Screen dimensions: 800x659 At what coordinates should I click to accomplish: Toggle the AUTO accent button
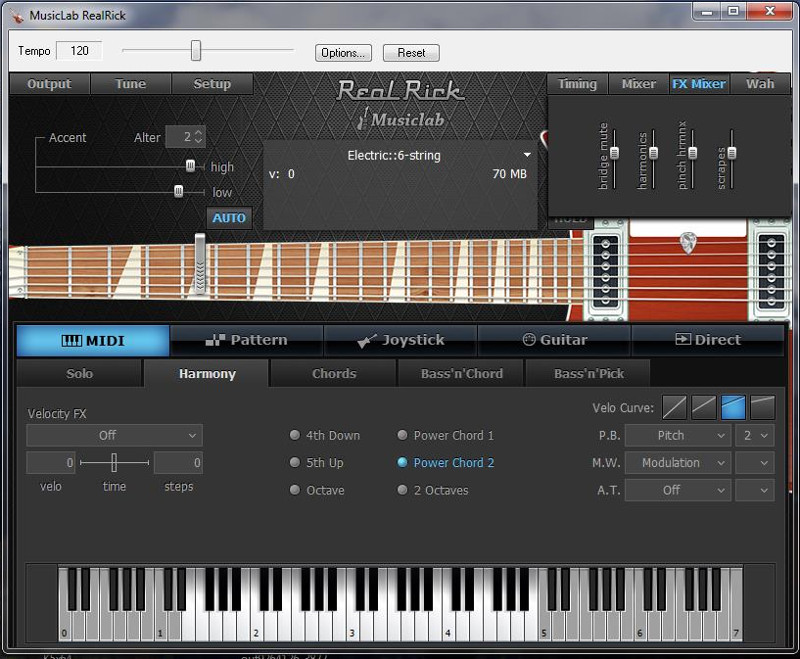coord(229,218)
